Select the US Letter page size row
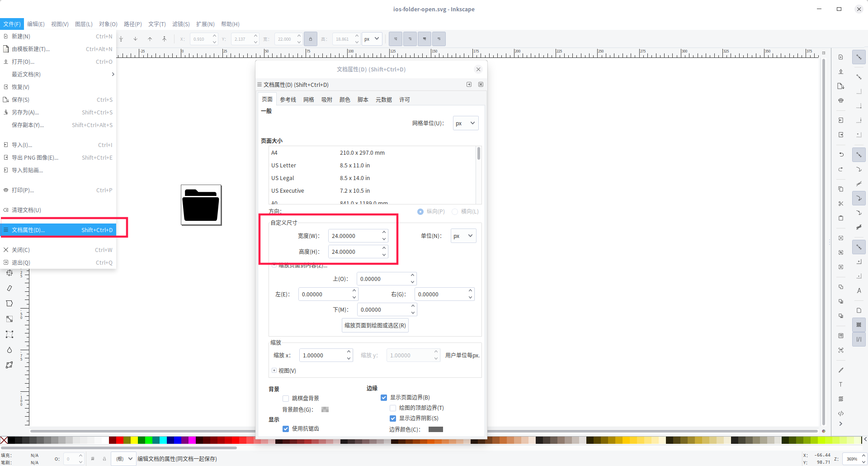The width and height of the screenshot is (868, 466). click(x=372, y=166)
